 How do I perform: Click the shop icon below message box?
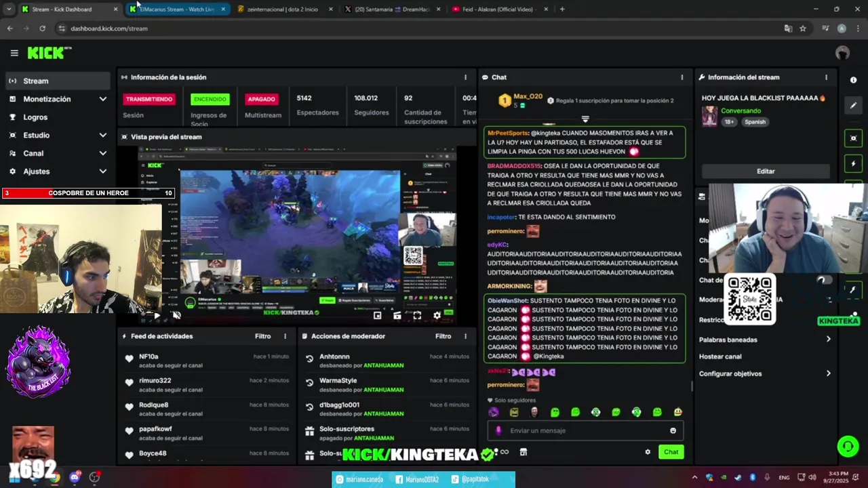pos(523,452)
